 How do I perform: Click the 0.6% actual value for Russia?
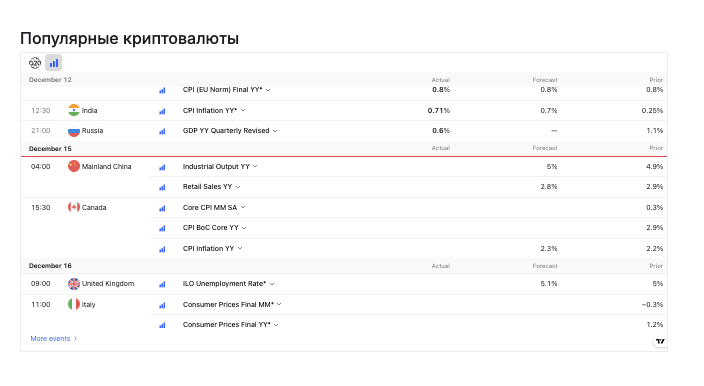pos(441,131)
